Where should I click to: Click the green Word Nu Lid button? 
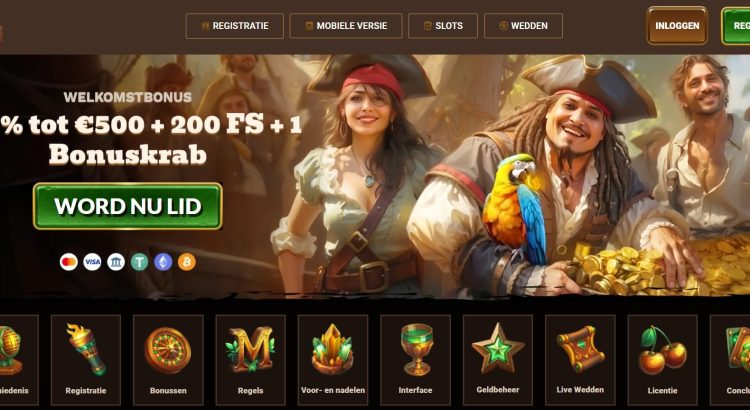pyautogui.click(x=128, y=206)
